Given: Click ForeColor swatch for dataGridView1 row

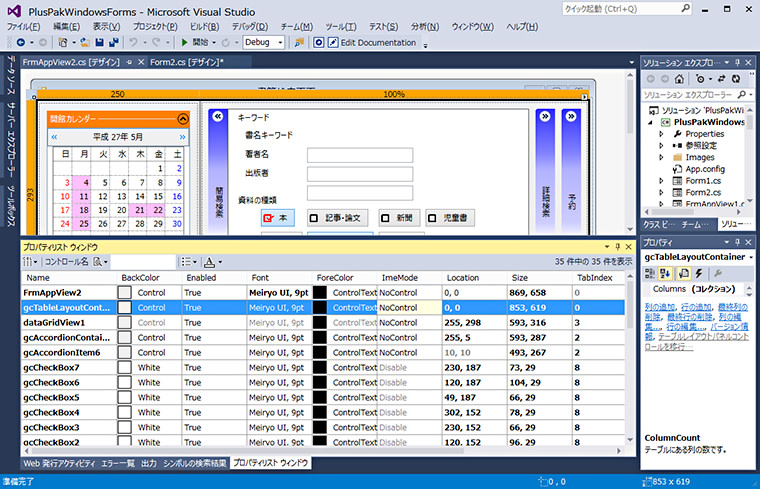Looking at the screenshot, I should point(320,322).
